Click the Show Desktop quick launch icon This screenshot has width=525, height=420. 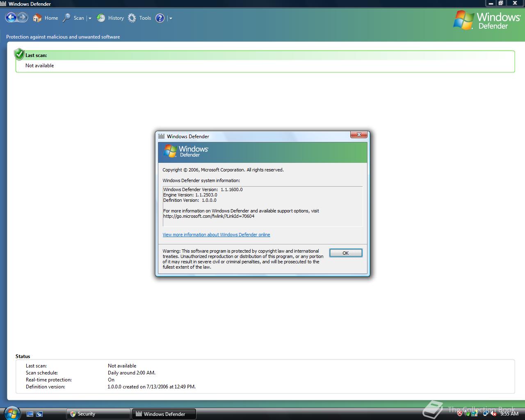30,414
